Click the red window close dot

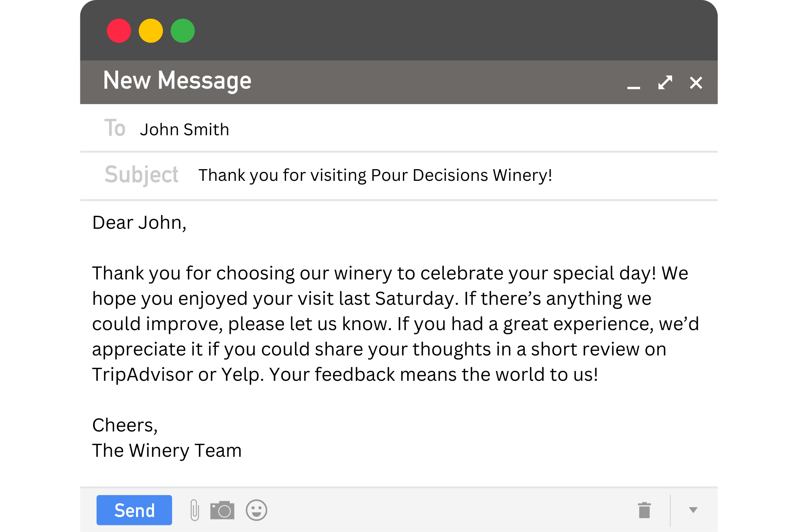pyautogui.click(x=119, y=31)
